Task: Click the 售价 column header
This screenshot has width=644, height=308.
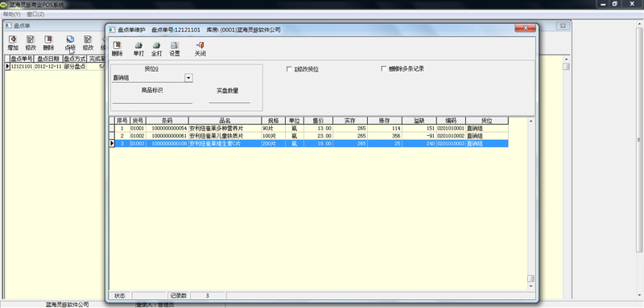Action: point(318,121)
